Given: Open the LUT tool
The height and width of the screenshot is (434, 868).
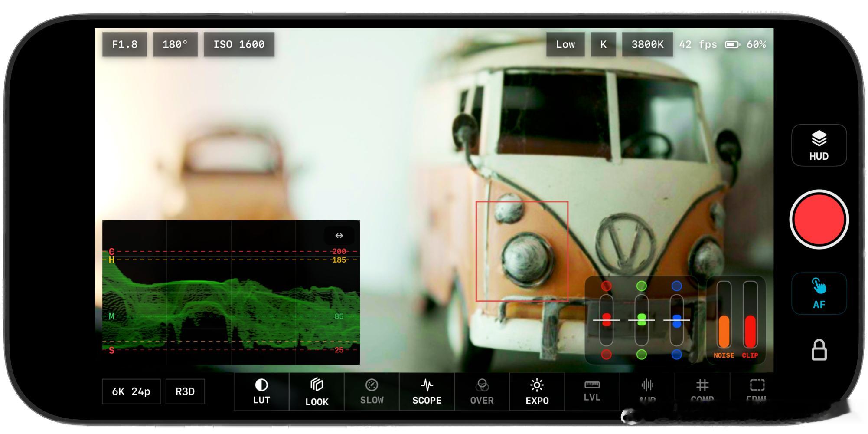Looking at the screenshot, I should 261,391.
